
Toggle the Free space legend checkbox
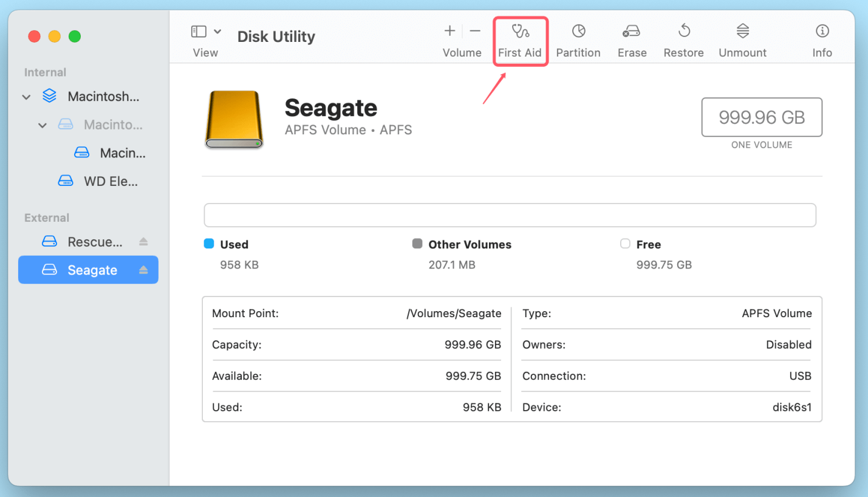(x=625, y=243)
